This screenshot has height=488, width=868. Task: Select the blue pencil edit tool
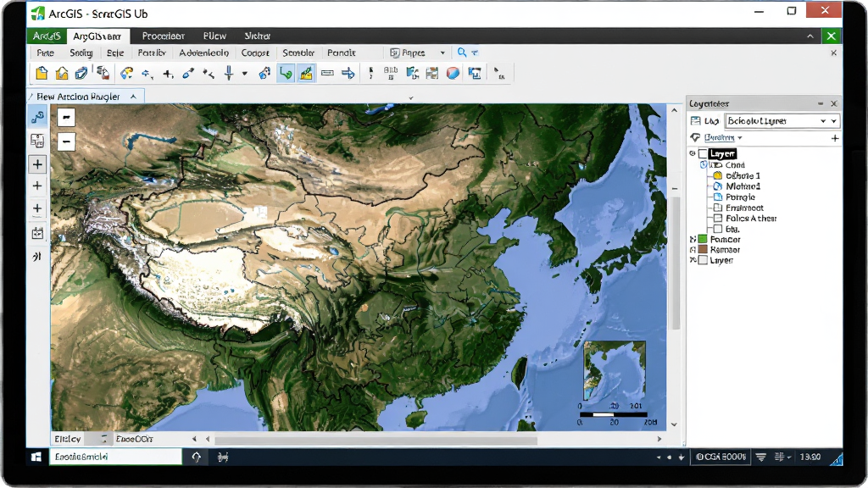point(188,73)
